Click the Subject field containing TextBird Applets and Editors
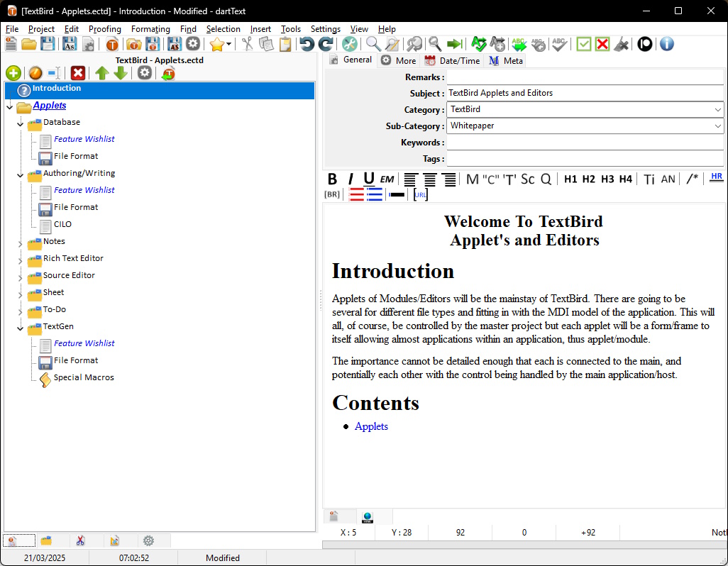728x566 pixels. tap(585, 93)
